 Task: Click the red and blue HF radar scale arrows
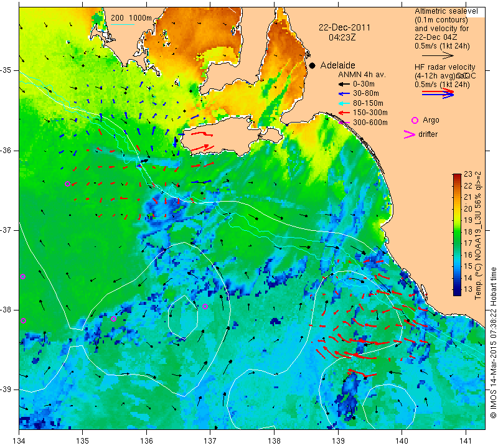[x=438, y=93]
